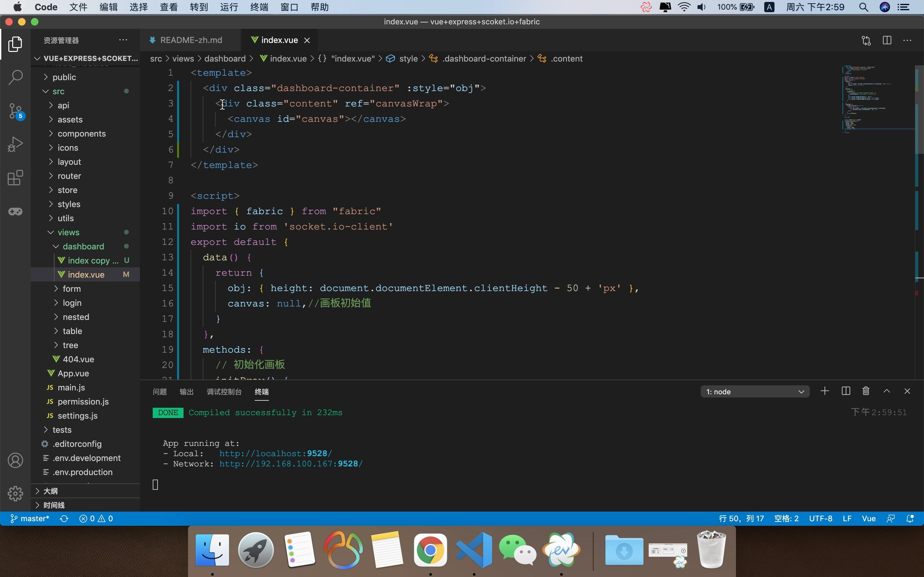Maximize the terminal panel size
924x577 pixels.
886,391
